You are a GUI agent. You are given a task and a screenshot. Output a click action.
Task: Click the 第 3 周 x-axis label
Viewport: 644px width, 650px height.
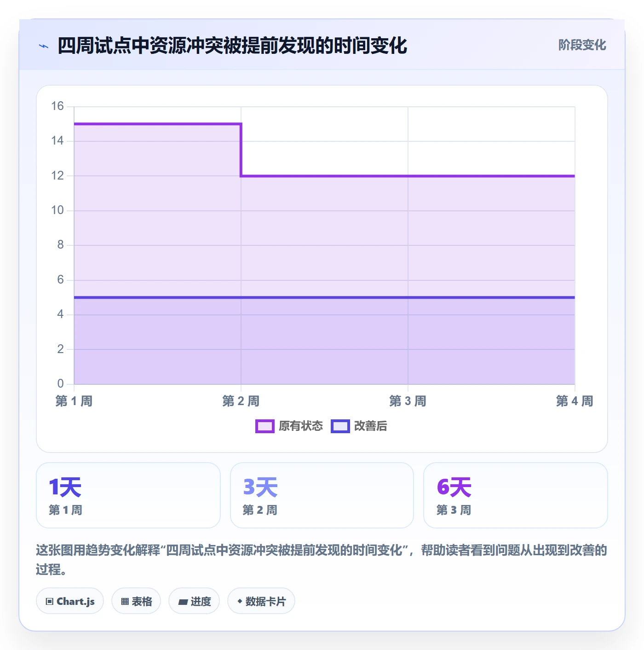tap(408, 401)
